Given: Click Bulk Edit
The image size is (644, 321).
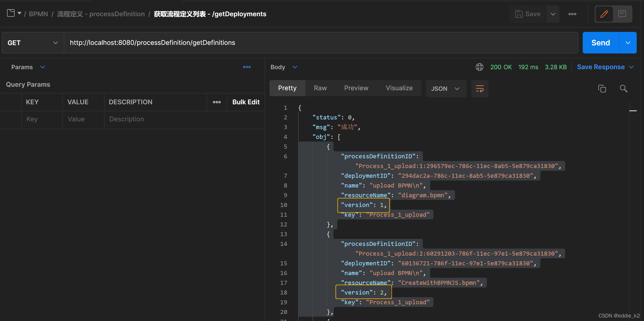Looking at the screenshot, I should (246, 102).
